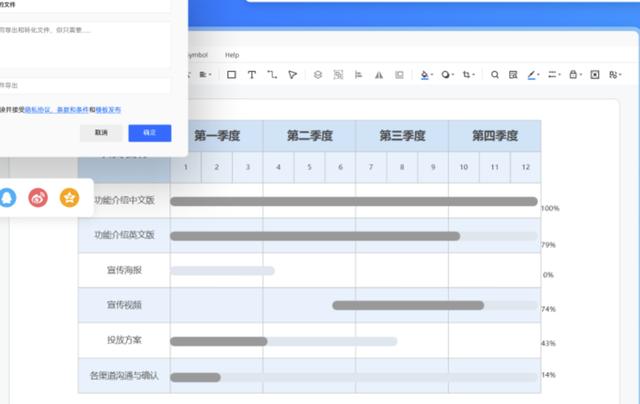Click the description text area in dialog
This screenshot has width=640, height=404.
pyautogui.click(x=85, y=45)
